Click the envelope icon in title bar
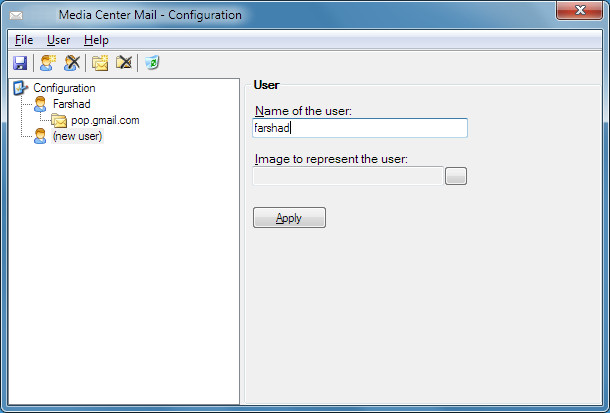Image resolution: width=610 pixels, height=413 pixels. [16, 15]
